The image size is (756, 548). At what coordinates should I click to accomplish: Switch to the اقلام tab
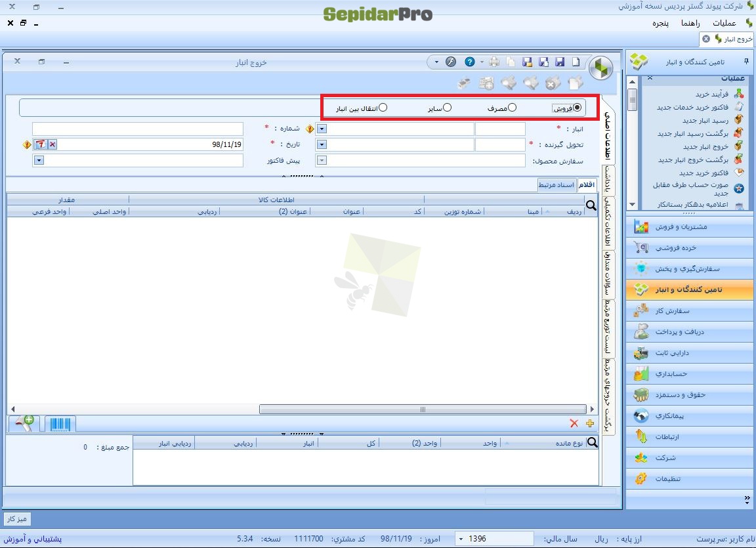tap(587, 184)
